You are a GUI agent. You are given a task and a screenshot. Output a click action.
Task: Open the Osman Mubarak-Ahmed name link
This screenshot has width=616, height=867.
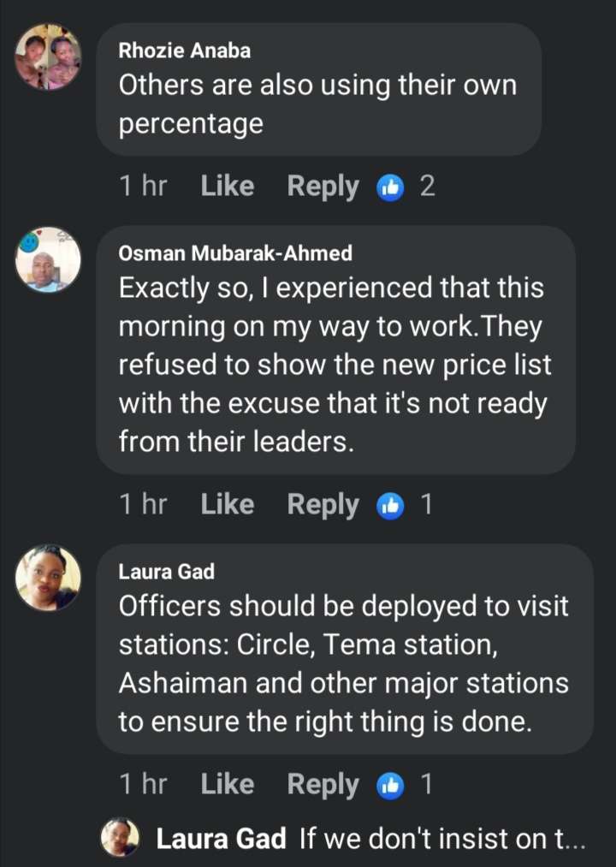pos(235,253)
